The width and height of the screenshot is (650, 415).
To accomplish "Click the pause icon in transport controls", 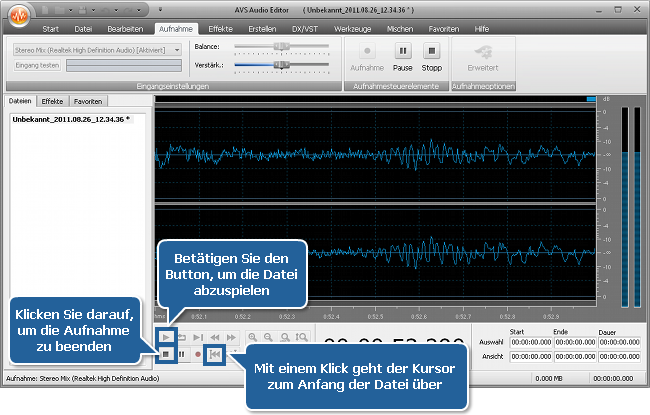I will coord(182,354).
